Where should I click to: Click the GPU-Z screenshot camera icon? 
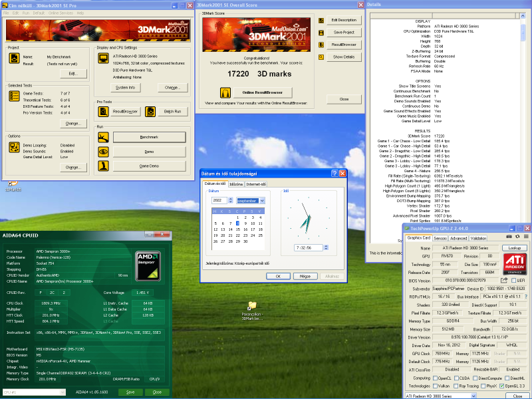click(x=509, y=237)
